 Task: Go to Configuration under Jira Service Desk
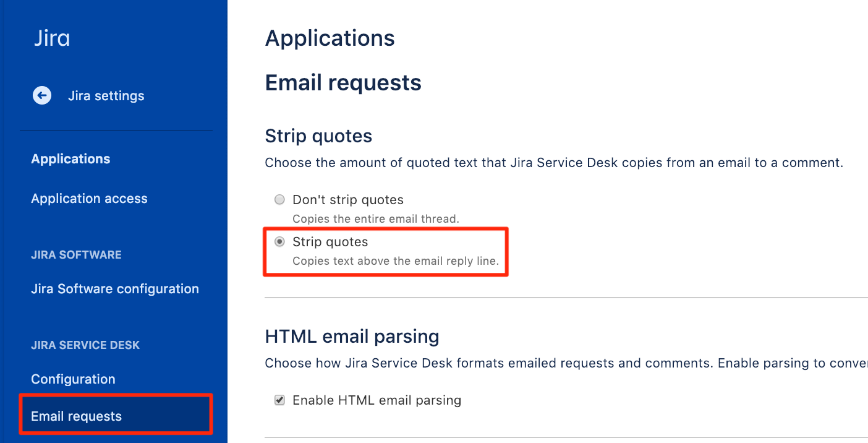click(73, 379)
